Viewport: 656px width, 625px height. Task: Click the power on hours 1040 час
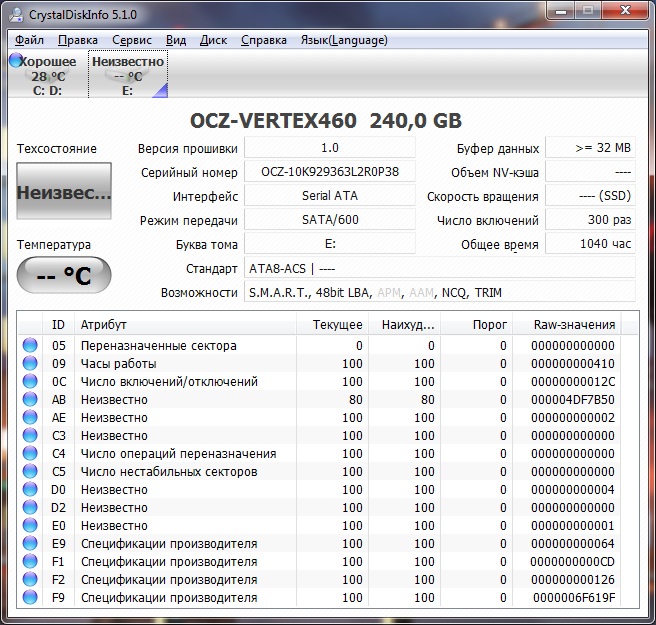[x=590, y=243]
